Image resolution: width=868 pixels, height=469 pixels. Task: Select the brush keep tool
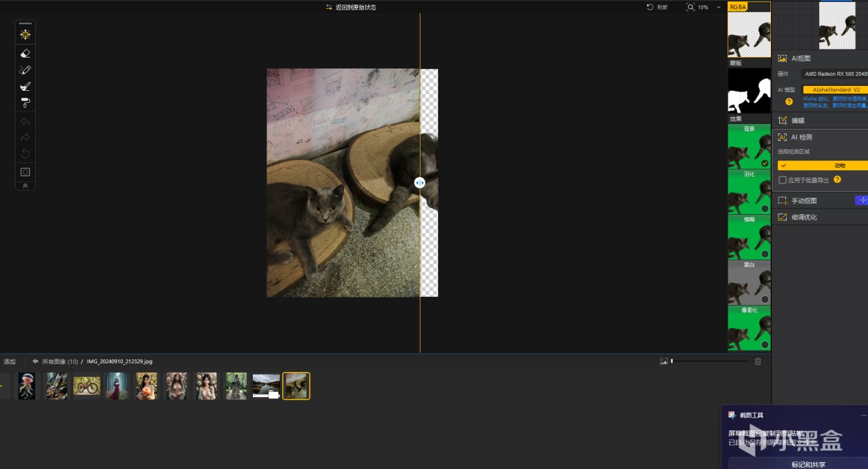(25, 86)
